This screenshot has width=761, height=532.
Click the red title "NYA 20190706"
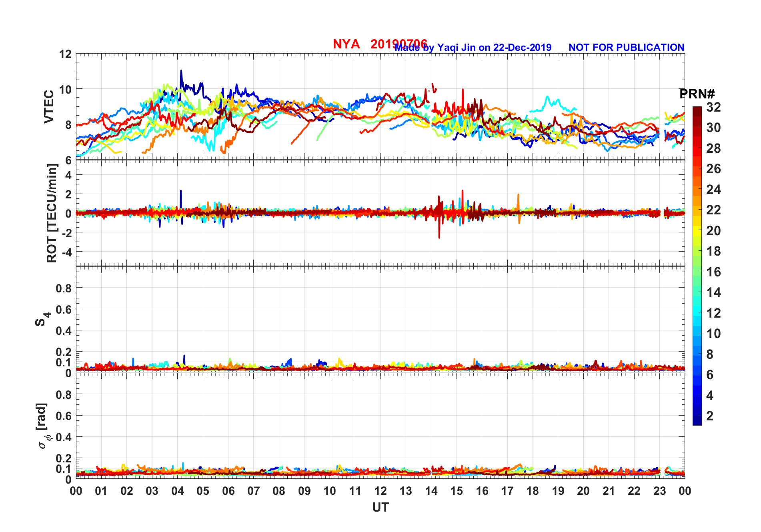(380, 44)
